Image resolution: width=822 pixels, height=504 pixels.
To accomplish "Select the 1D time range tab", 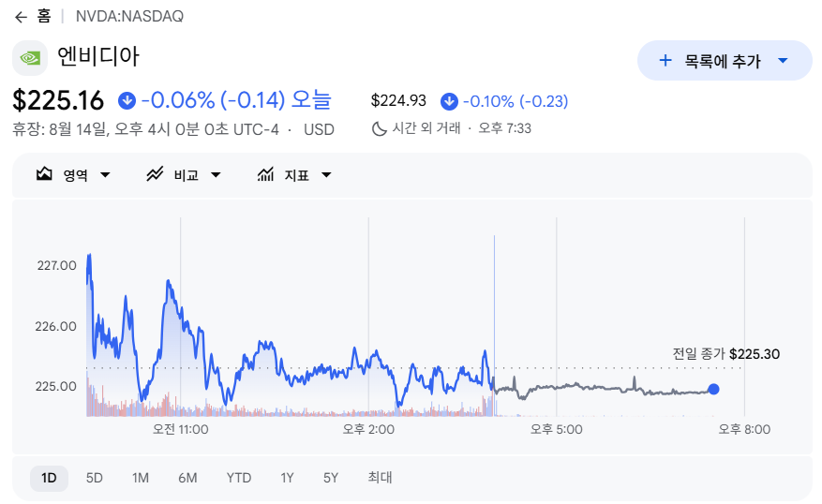I will point(49,478).
